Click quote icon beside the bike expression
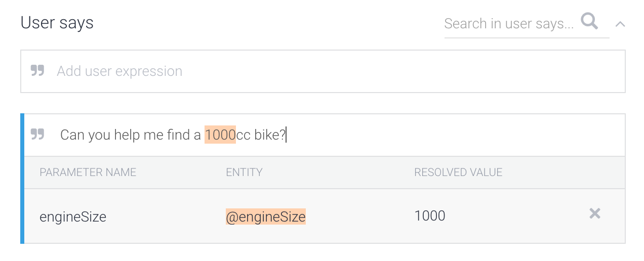Image resolution: width=644 pixels, height=261 pixels. [37, 135]
